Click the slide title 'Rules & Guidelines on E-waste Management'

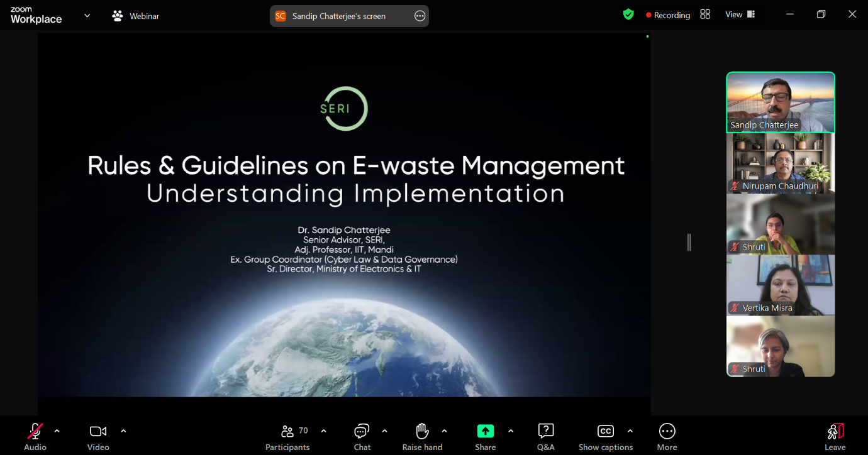point(356,165)
